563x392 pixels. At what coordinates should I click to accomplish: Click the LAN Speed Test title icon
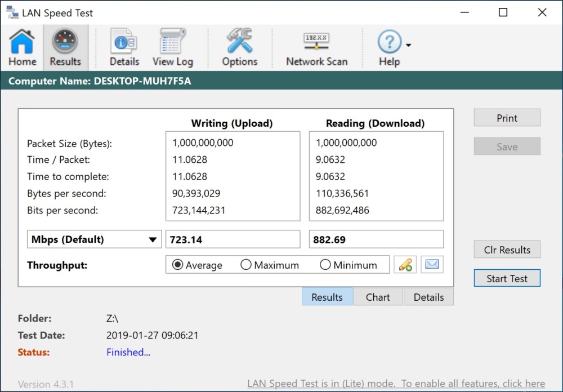12,12
